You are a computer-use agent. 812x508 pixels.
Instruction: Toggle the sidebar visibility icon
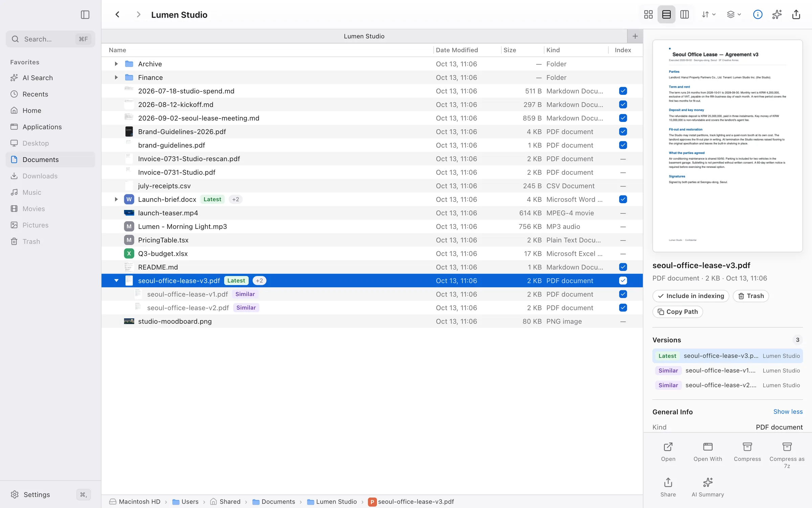click(85, 15)
